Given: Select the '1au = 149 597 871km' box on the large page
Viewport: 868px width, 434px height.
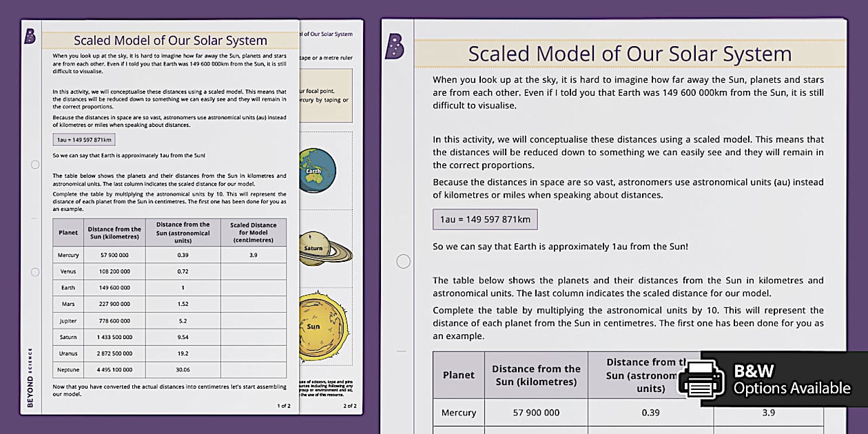Looking at the screenshot, I should click(x=485, y=220).
